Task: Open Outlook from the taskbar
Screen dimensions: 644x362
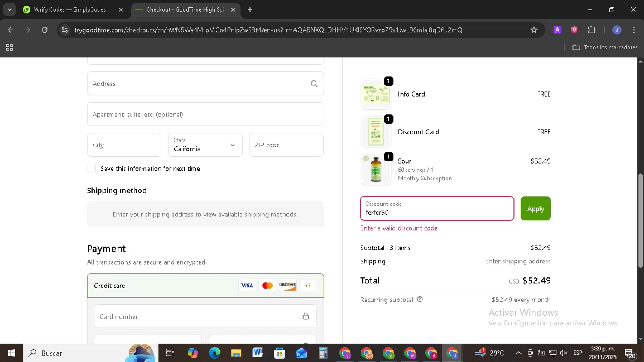Action: click(301, 353)
